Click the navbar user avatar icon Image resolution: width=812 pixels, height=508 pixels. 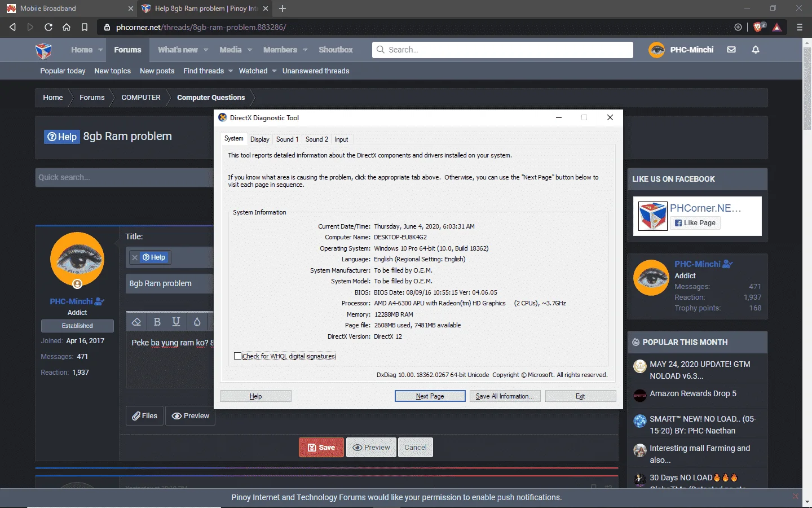click(656, 50)
